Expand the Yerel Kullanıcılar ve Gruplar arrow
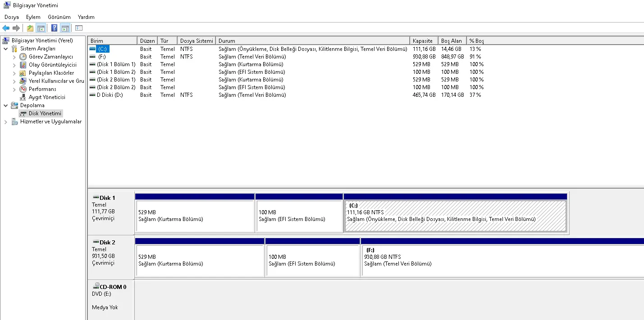This screenshot has height=320, width=644. [x=14, y=81]
